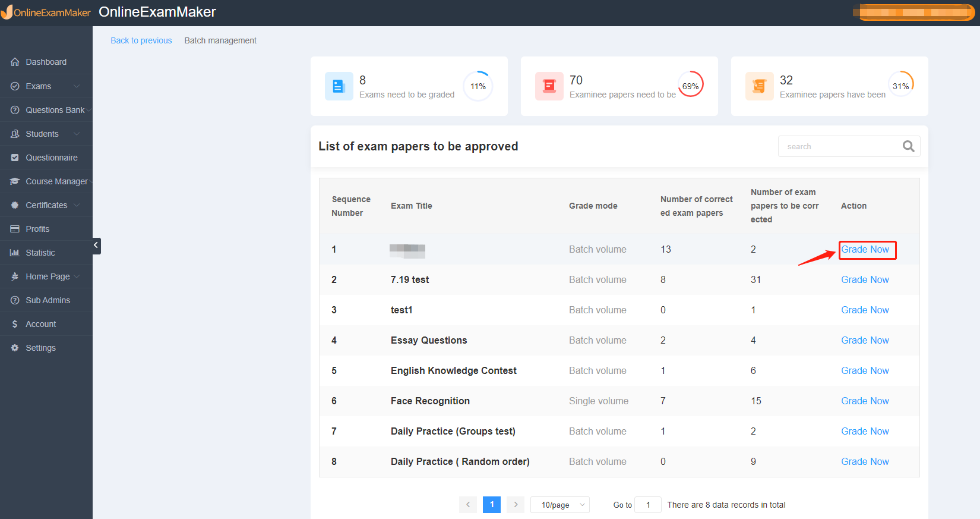
Task: Click the Course Manager graduation cap icon
Action: pyautogui.click(x=15, y=181)
